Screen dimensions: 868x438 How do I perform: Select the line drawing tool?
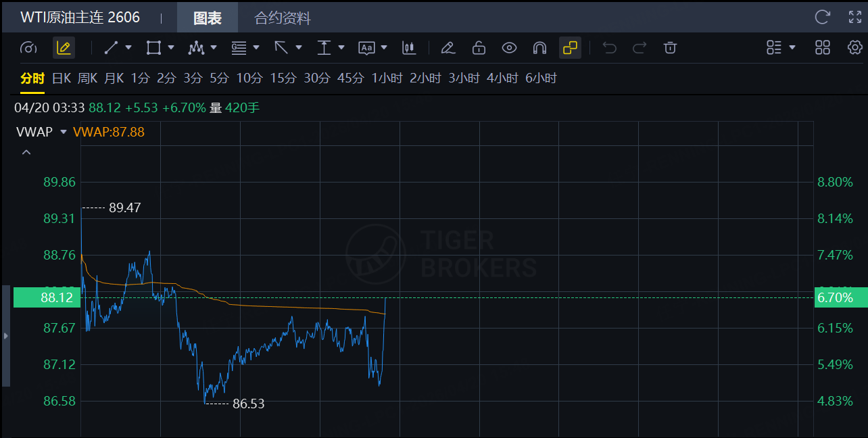pyautogui.click(x=112, y=47)
